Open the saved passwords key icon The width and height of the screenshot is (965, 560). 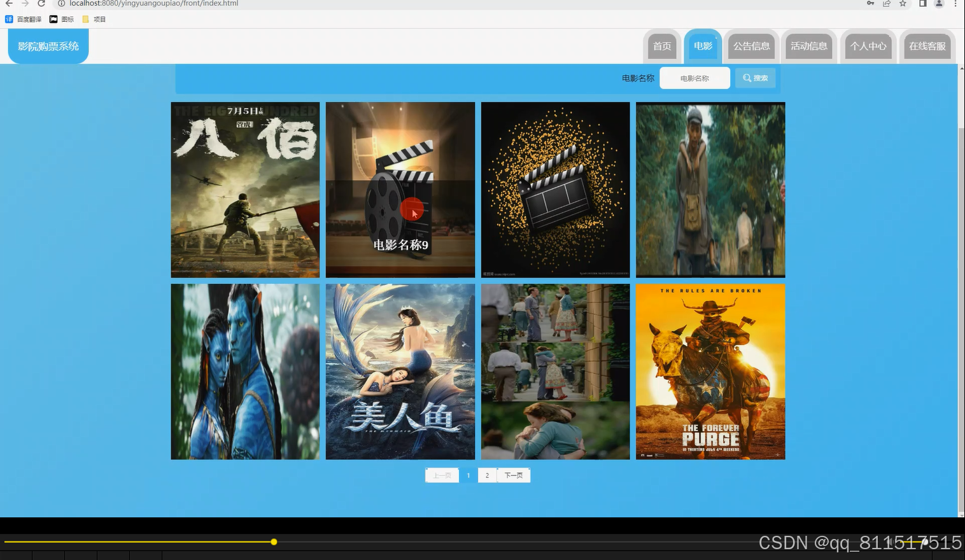tap(870, 3)
